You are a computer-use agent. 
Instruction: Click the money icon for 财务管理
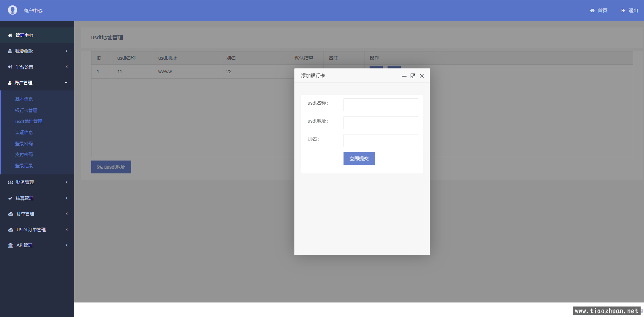click(11, 182)
